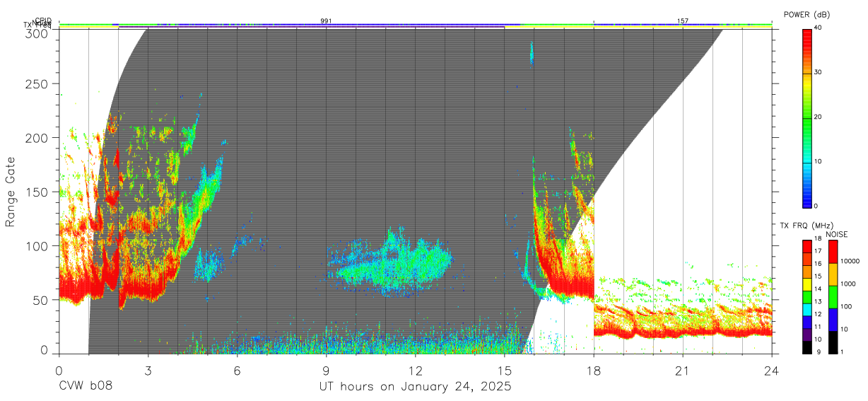
Task: Click the small cyan echo near gate 280
Action: (532, 53)
